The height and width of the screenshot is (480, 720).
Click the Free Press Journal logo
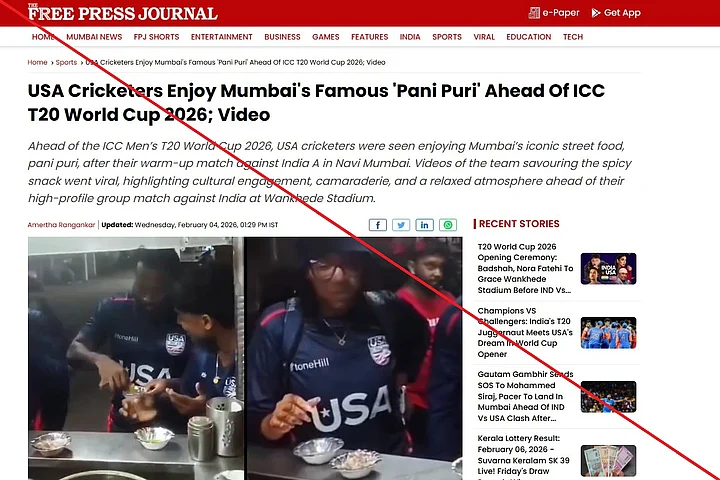(x=122, y=12)
